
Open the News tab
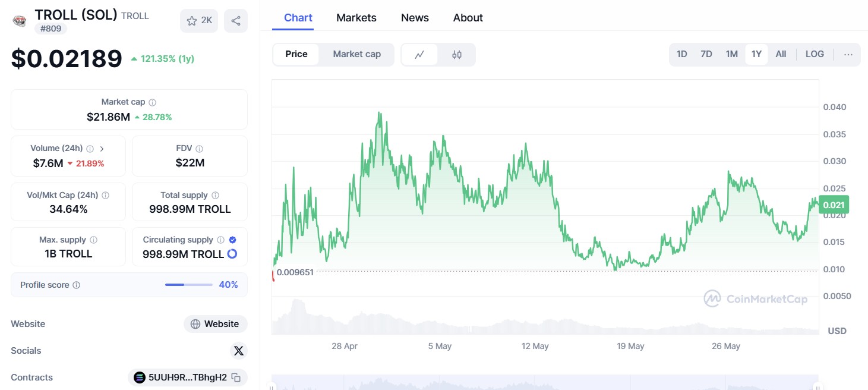tap(414, 18)
